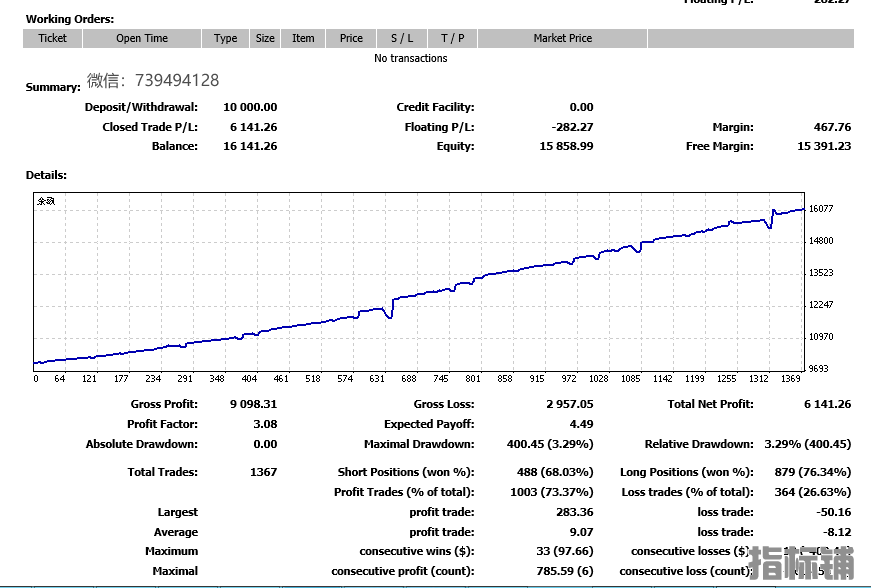Click the Market Price column header
Screen dimensions: 871x588
563,38
